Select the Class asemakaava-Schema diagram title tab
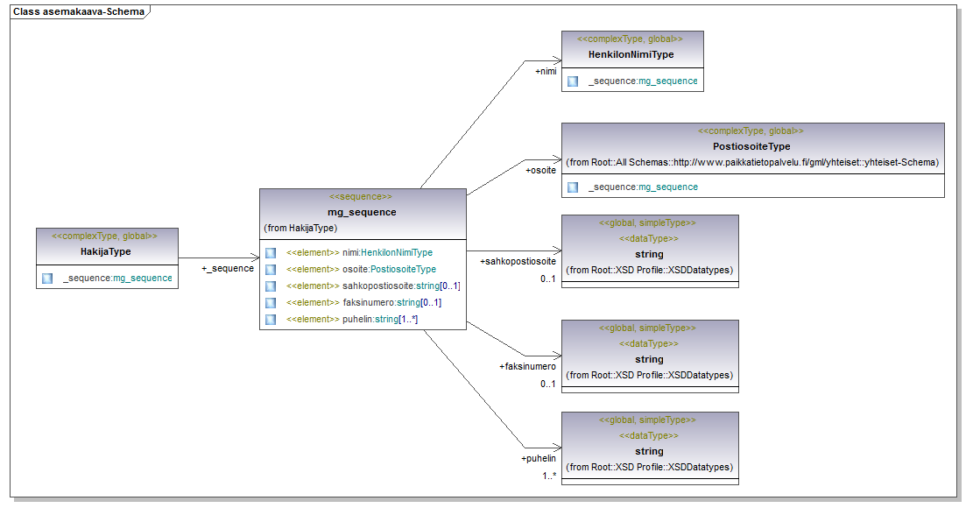The height and width of the screenshot is (515, 980). pyautogui.click(x=78, y=12)
